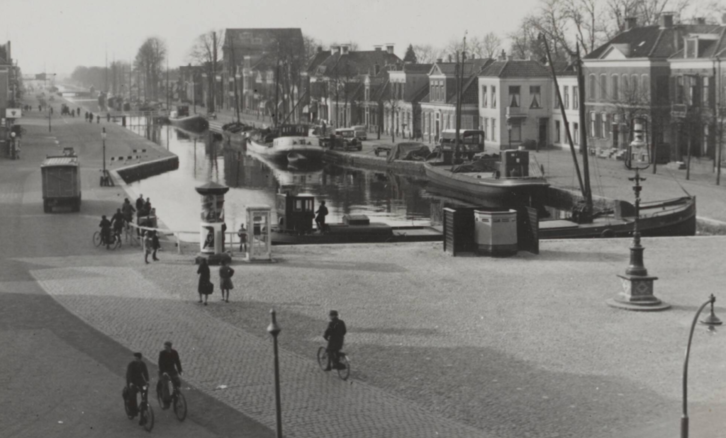Select the two women walking together
The width and height of the screenshot is (726, 438).
[x=215, y=279]
